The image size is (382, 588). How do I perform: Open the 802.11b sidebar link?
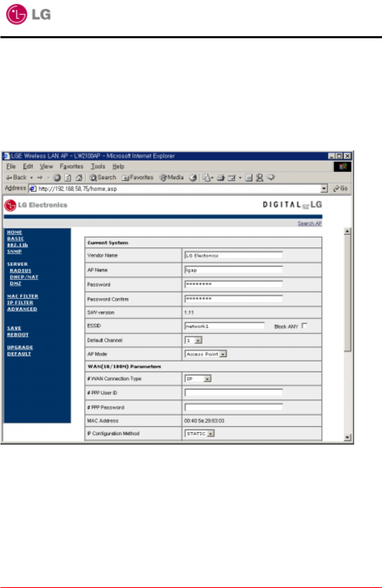click(x=17, y=245)
